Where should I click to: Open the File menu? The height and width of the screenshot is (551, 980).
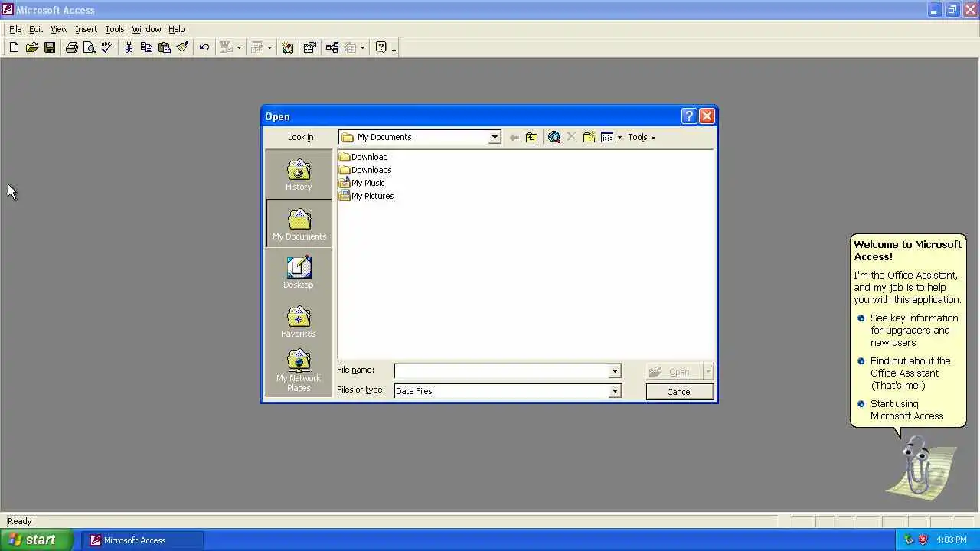15,29
